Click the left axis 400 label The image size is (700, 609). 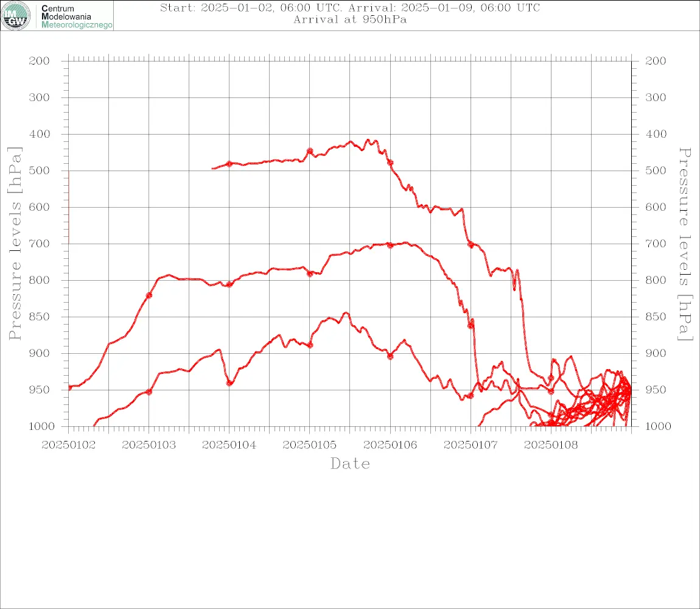tap(39, 134)
